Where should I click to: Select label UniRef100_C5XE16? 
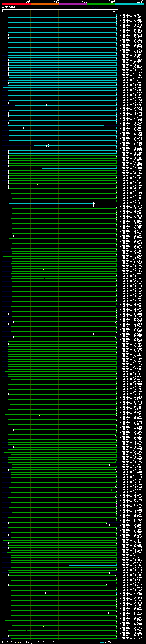click(131, 334)
